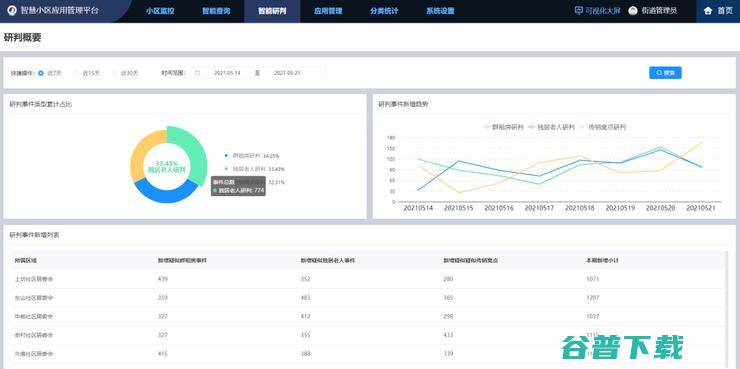Select the 近30天 radio option
740x369 pixels.
[x=125, y=73]
